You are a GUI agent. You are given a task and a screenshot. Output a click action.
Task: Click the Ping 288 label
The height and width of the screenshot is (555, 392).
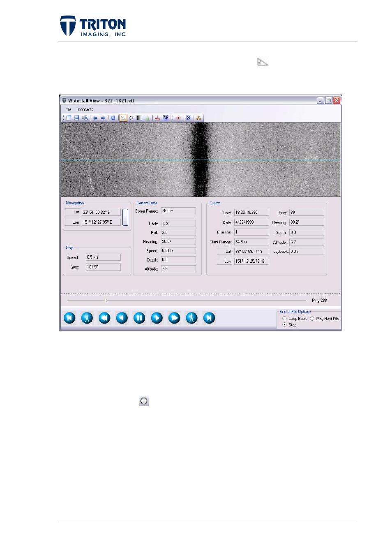tap(319, 301)
